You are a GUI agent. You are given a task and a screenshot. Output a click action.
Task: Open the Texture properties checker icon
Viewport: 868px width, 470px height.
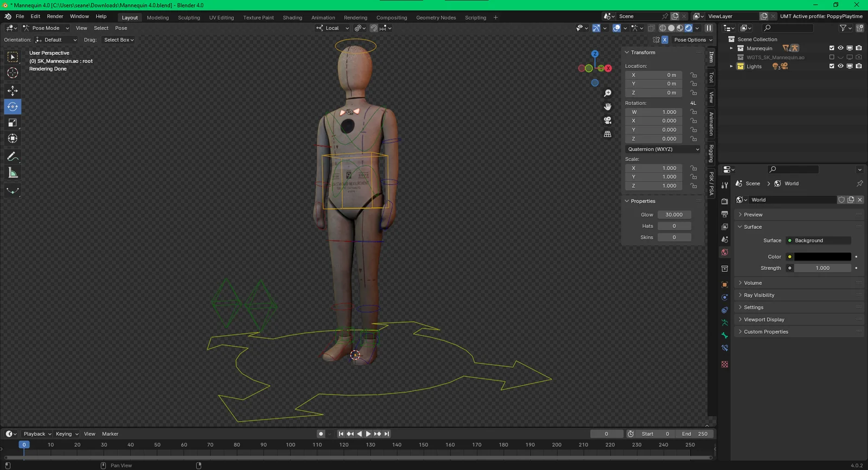tap(725, 364)
